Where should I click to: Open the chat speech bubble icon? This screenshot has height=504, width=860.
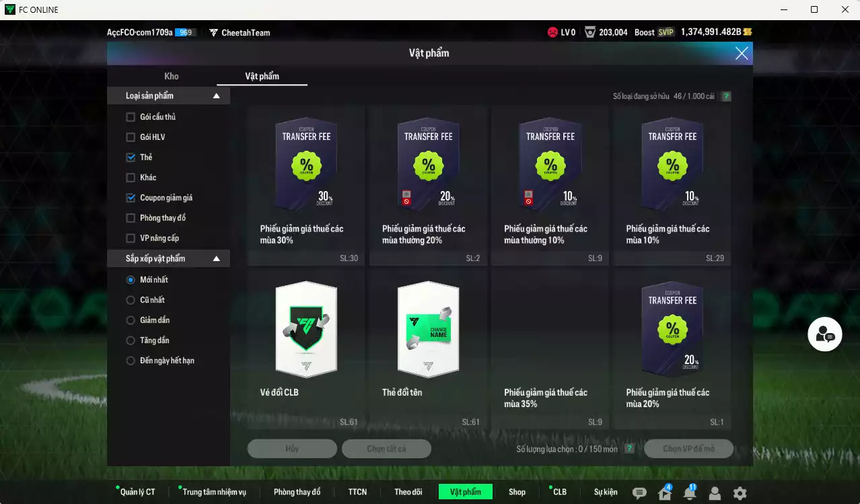[x=639, y=493]
